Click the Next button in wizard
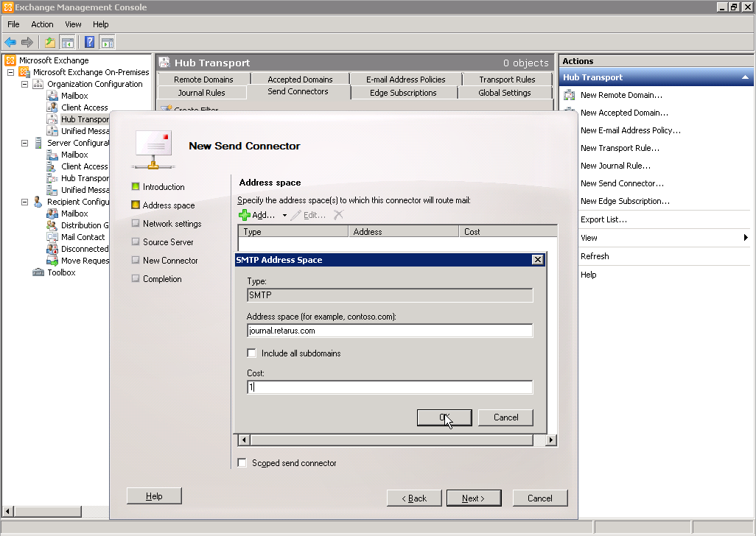 point(473,498)
